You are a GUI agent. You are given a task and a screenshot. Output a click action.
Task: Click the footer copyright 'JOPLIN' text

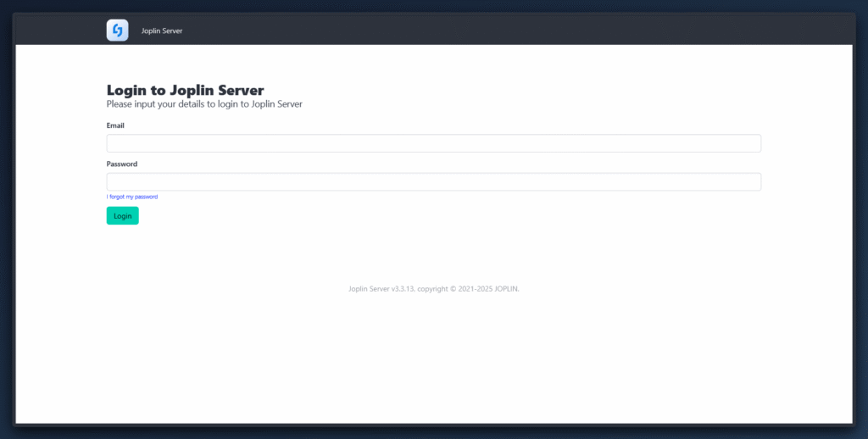coord(506,289)
